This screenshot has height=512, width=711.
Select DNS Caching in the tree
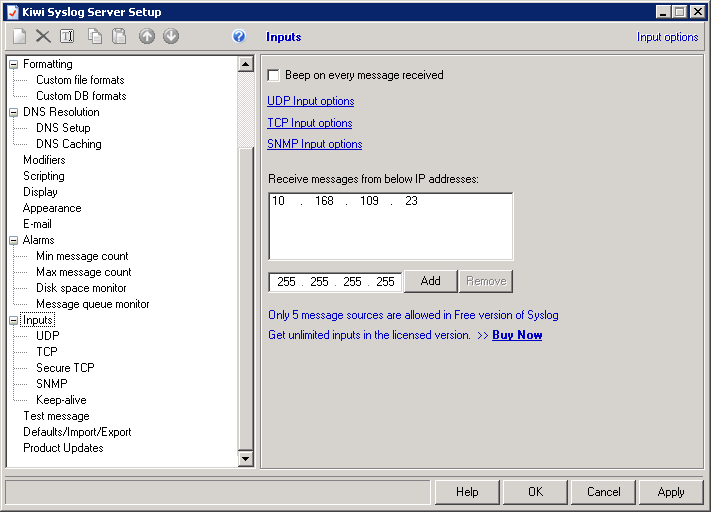(69, 144)
